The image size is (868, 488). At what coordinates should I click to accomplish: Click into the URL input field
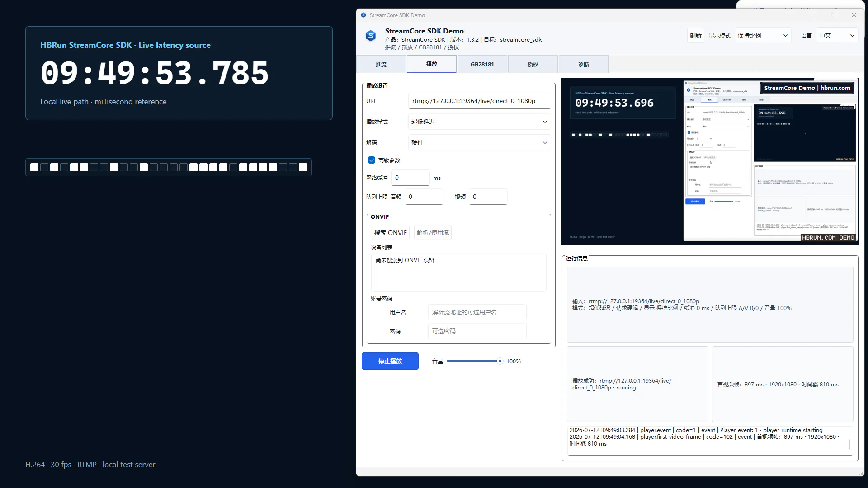tap(479, 101)
